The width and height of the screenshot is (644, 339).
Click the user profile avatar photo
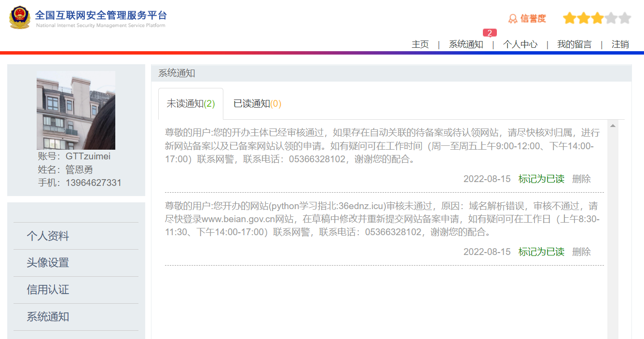tap(76, 110)
